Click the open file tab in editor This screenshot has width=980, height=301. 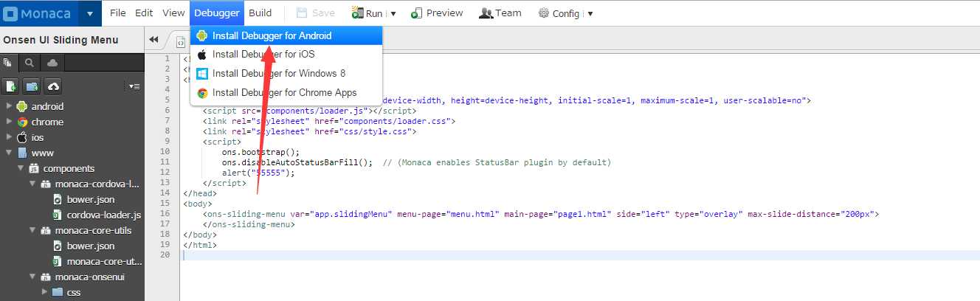(181, 42)
